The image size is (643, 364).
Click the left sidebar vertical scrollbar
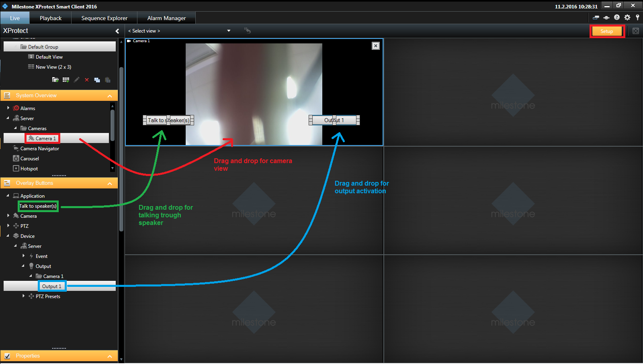pos(121,149)
